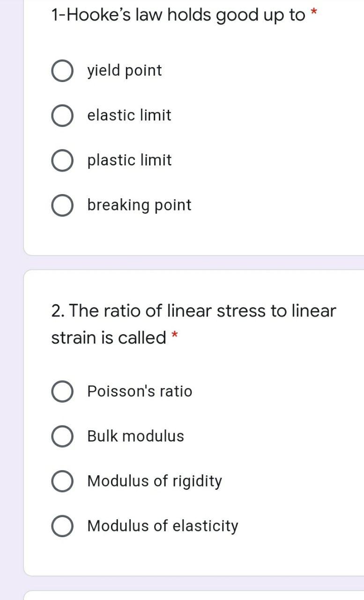Mark 'plastic limit' radio option

coord(62,160)
